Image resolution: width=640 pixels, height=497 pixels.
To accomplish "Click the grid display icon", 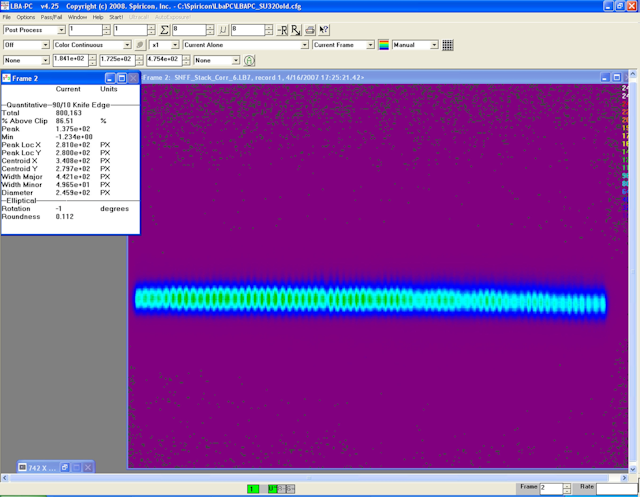I will (448, 45).
